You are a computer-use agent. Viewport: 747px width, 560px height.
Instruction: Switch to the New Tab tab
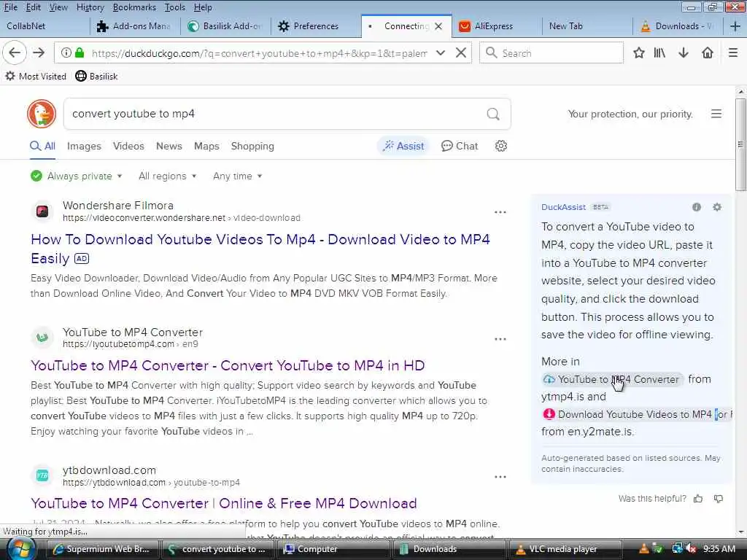[587, 26]
